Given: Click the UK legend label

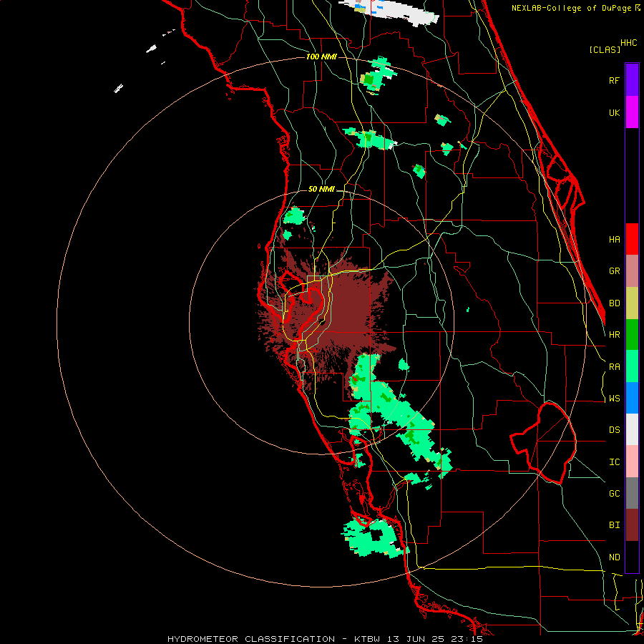Looking at the screenshot, I should 614,112.
